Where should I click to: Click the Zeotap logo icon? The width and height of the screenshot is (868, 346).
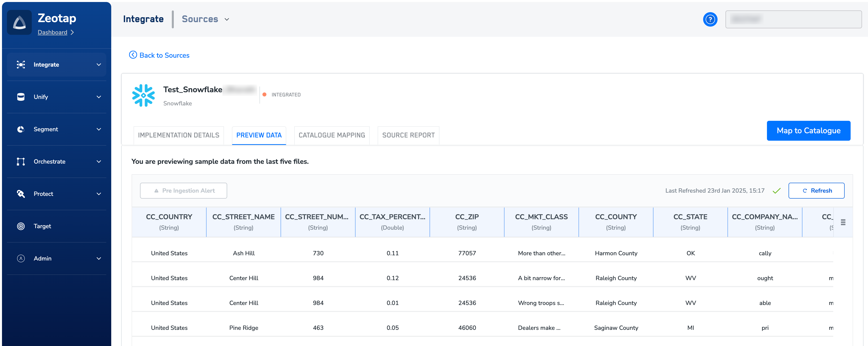pyautogui.click(x=19, y=23)
